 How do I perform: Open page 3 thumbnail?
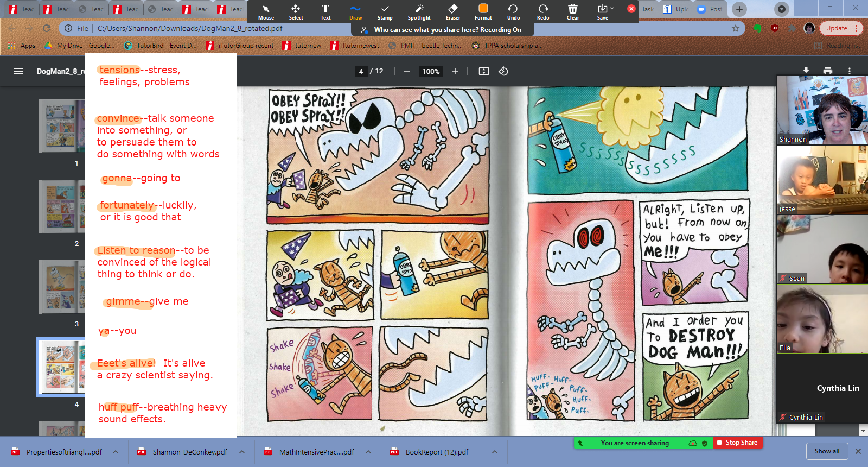coord(62,287)
